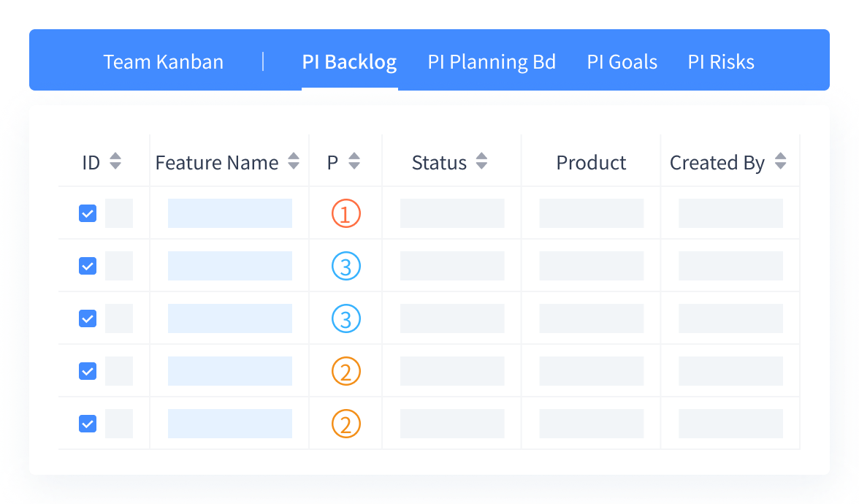Click the priority 3 badge in third row
This screenshot has width=859, height=504.
[346, 319]
